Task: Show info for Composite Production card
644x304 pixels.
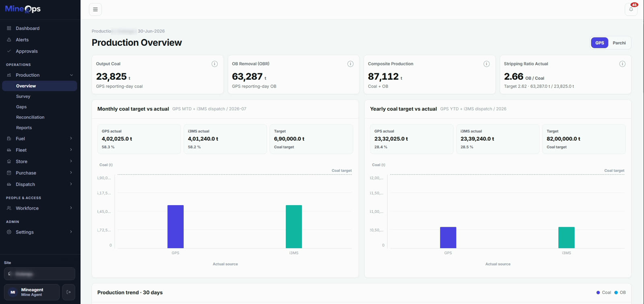Action: tap(487, 64)
